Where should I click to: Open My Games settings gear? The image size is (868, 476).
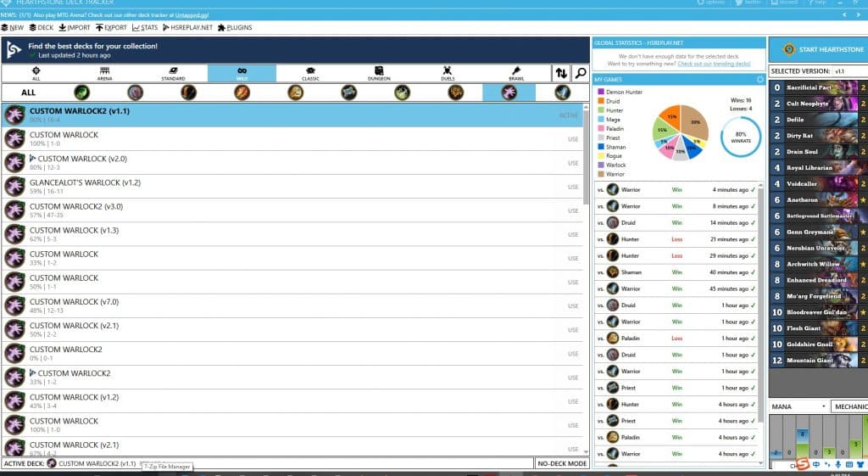(x=759, y=79)
